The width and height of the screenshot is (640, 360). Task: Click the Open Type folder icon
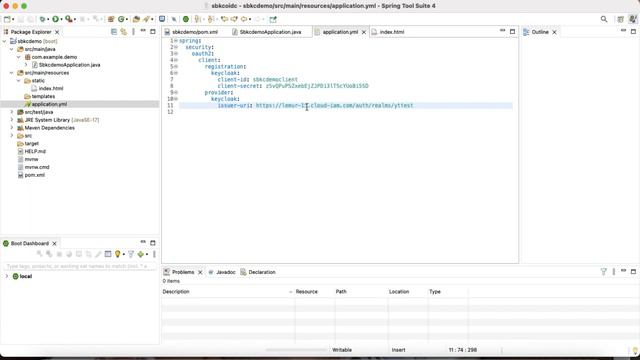136,19
